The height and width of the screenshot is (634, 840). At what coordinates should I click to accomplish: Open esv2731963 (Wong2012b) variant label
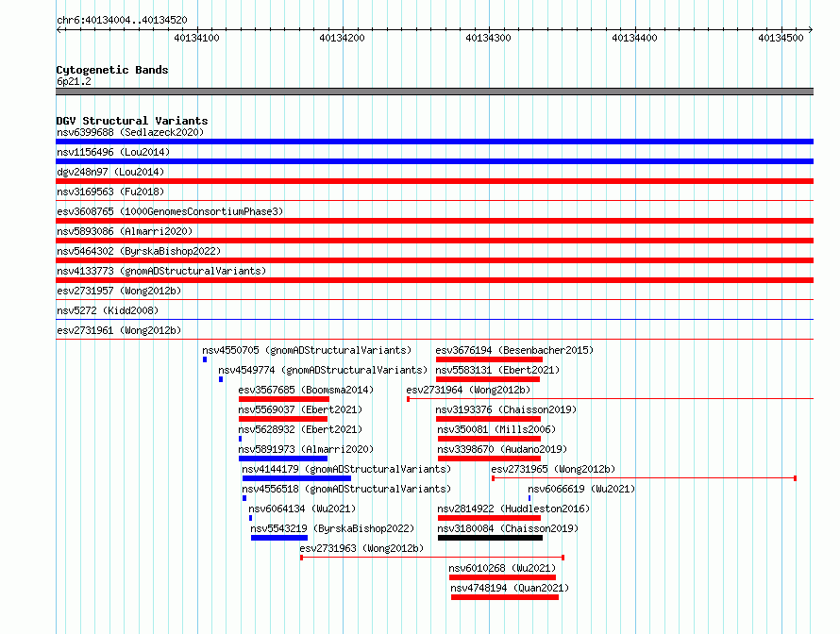pos(361,548)
